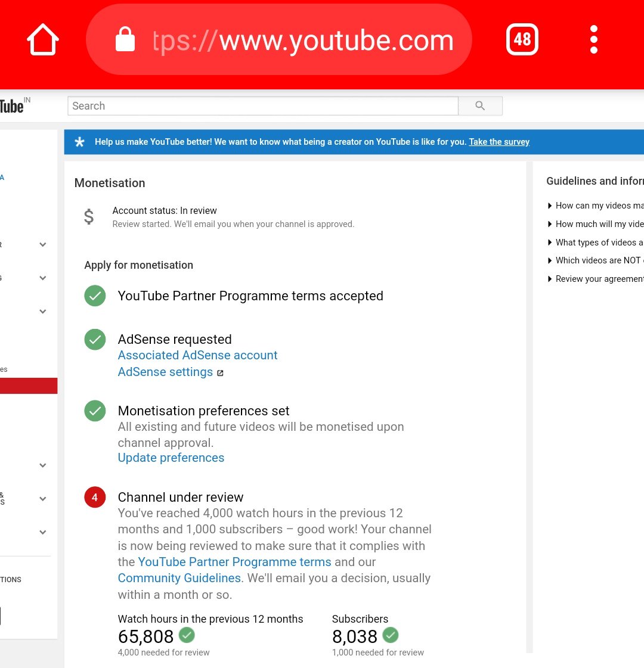Expand 'How can my videos ma...' guideline
644x668 pixels.
[x=596, y=206]
